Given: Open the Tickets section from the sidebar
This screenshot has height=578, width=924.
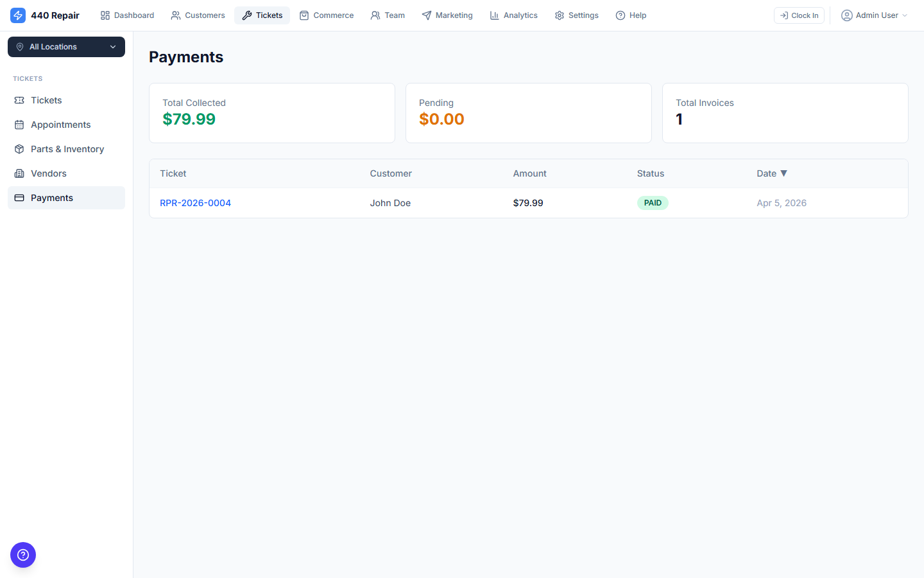Looking at the screenshot, I should click(x=45, y=100).
